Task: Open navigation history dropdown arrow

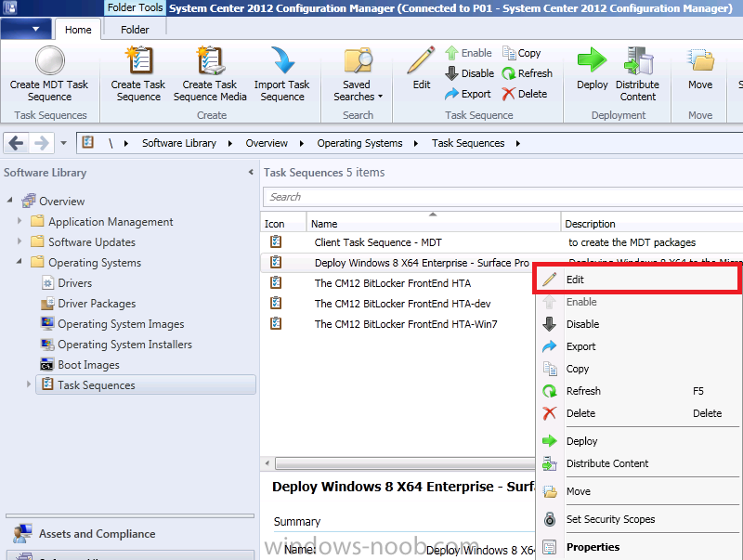Action: coord(63,143)
